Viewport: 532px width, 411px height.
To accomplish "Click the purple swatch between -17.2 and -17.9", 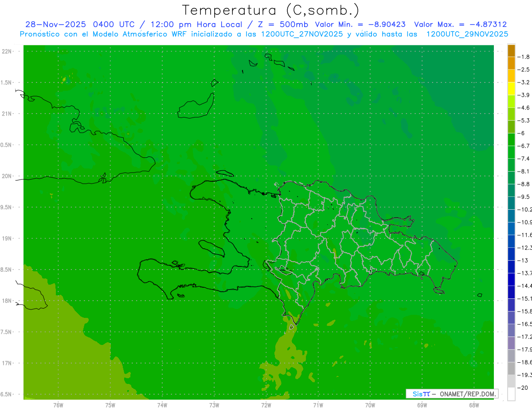I will click(511, 343).
